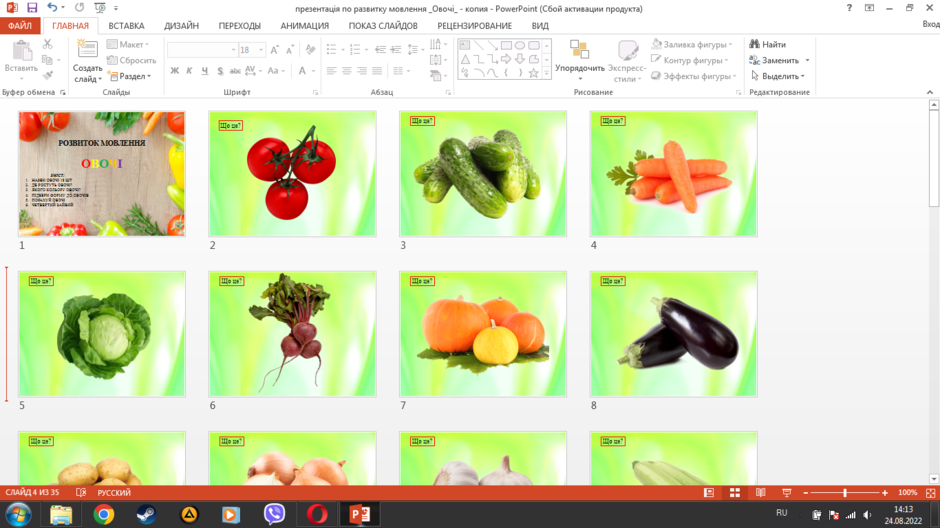Open Упорядочить arrange menu

[x=580, y=60]
